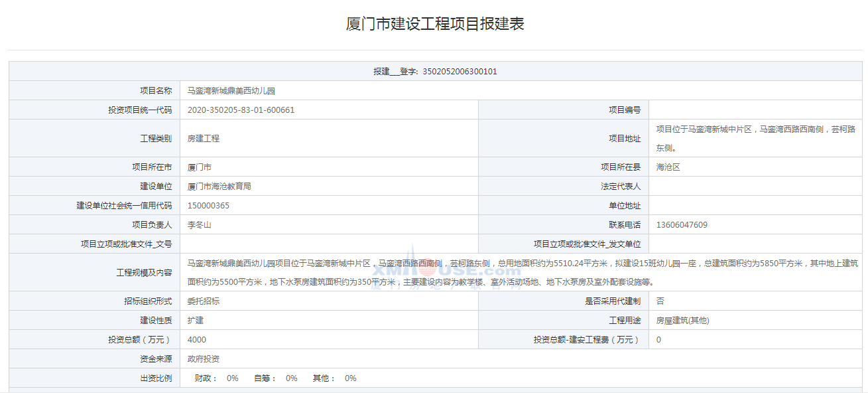
Task: Click the 联系电话 label
Action: click(625, 225)
